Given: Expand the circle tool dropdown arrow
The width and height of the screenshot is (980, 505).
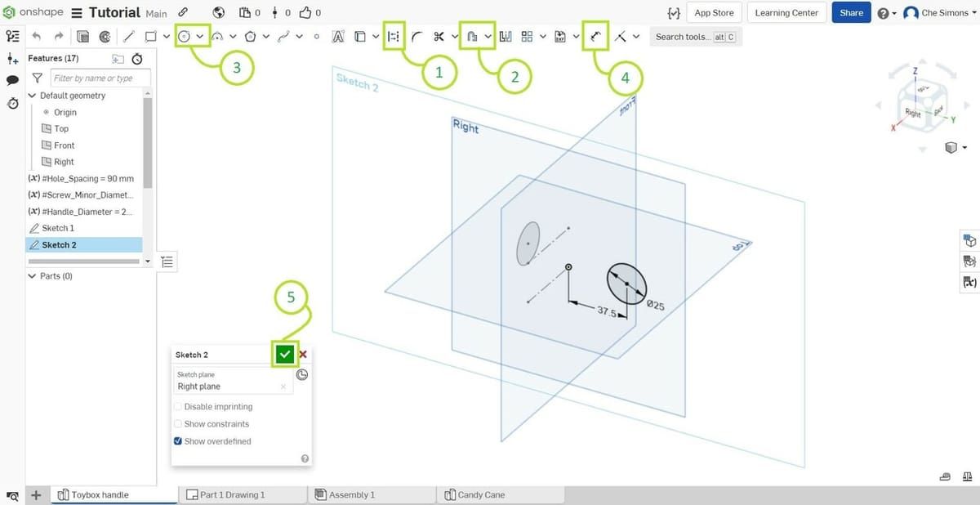Looking at the screenshot, I should (x=200, y=36).
